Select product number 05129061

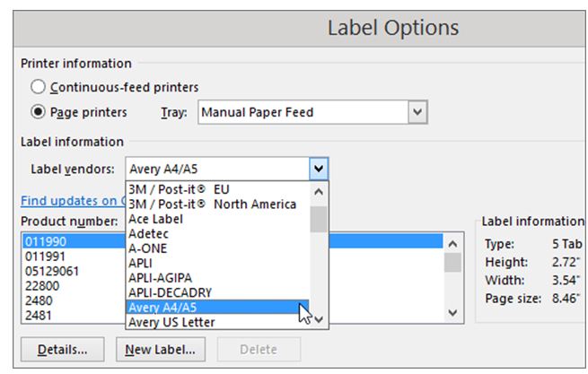233,271
